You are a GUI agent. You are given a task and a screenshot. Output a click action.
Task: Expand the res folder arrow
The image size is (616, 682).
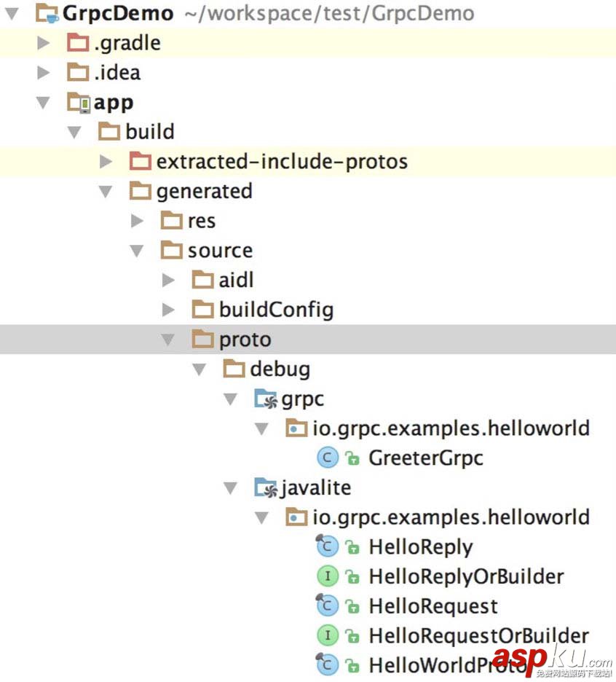click(138, 221)
